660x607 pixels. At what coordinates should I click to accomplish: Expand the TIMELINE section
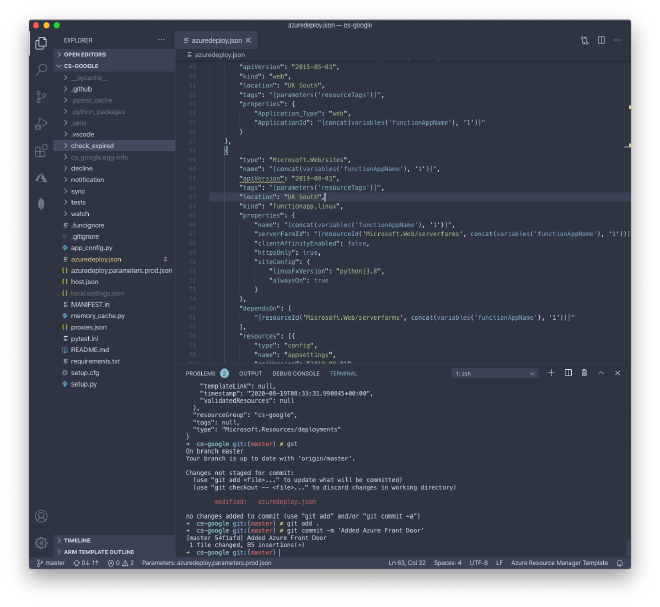pos(114,540)
